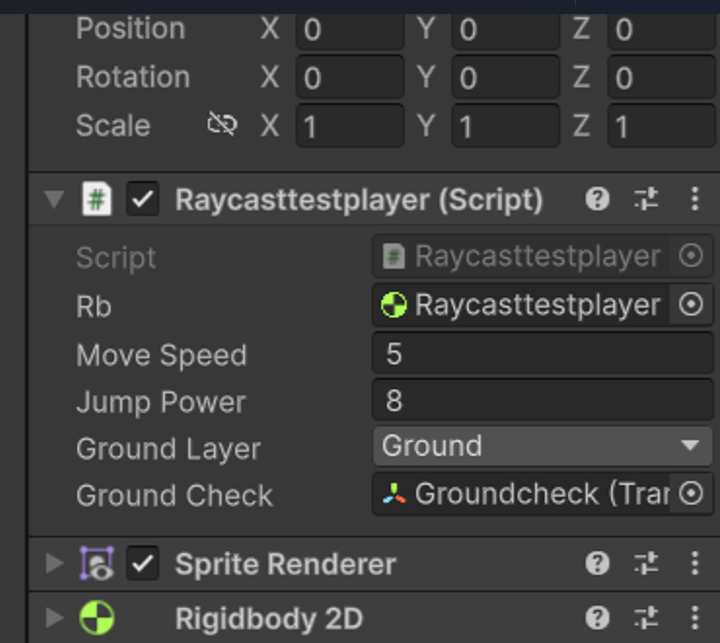Screen dimensions: 720x643
Task: Open help for Raycasttestplayer script component
Action: pos(597,200)
